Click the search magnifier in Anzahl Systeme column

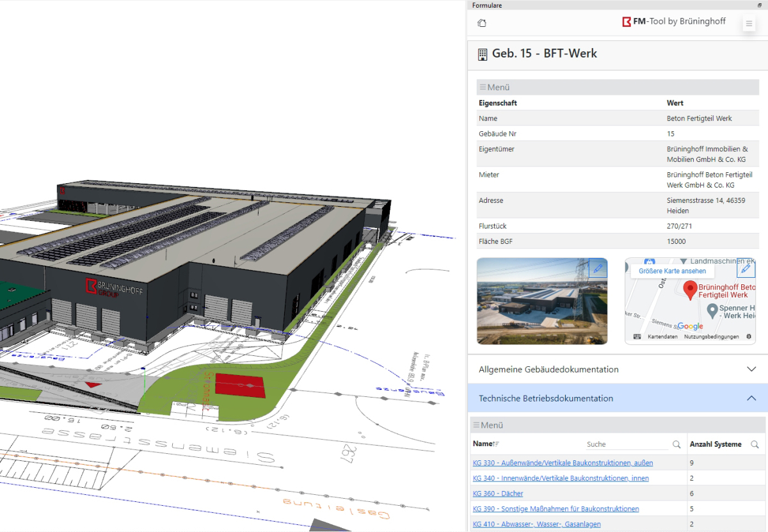pyautogui.click(x=755, y=444)
